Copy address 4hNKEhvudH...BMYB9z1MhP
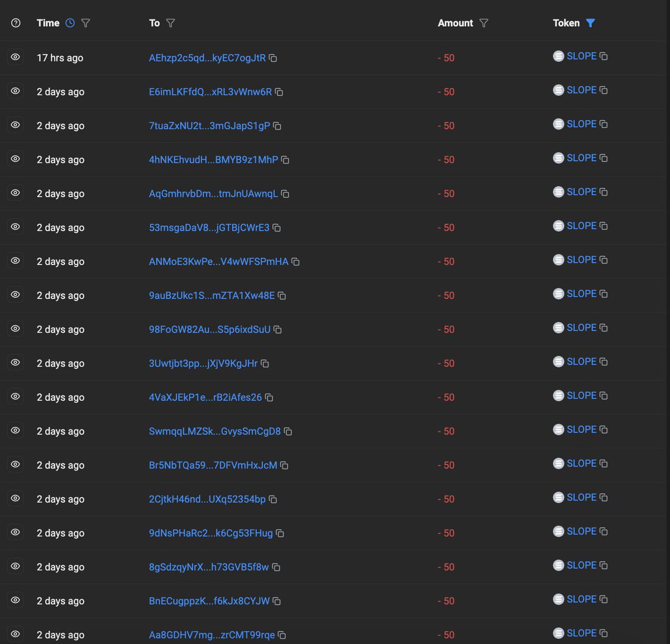 pyautogui.click(x=285, y=160)
